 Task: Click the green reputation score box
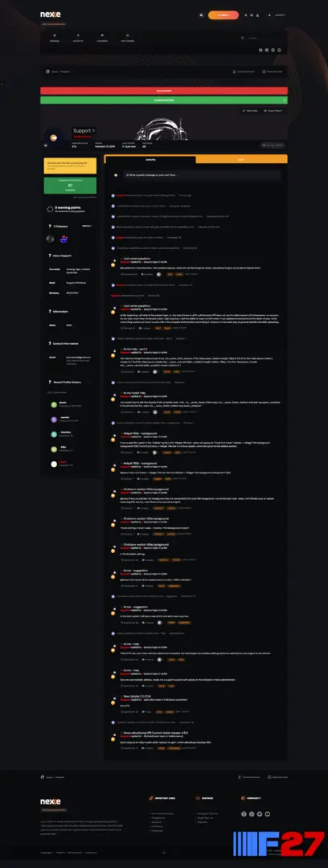[x=71, y=186]
